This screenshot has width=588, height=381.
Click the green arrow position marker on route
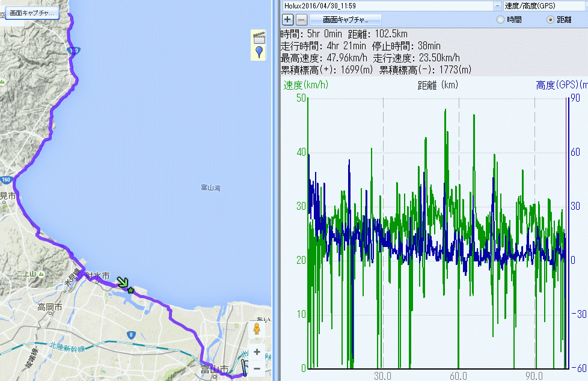point(123,282)
